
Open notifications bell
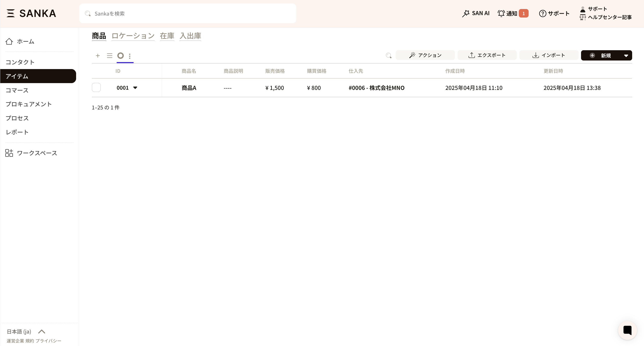(508, 13)
